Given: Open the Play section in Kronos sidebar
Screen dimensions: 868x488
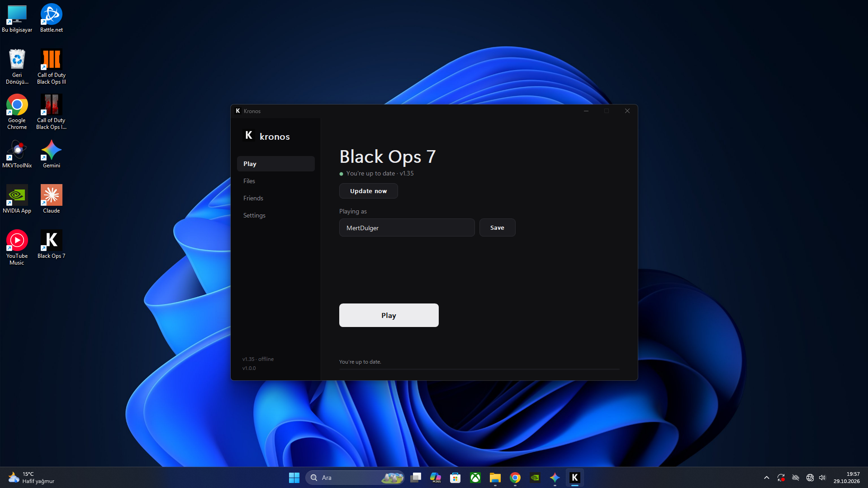Looking at the screenshot, I should point(275,164).
